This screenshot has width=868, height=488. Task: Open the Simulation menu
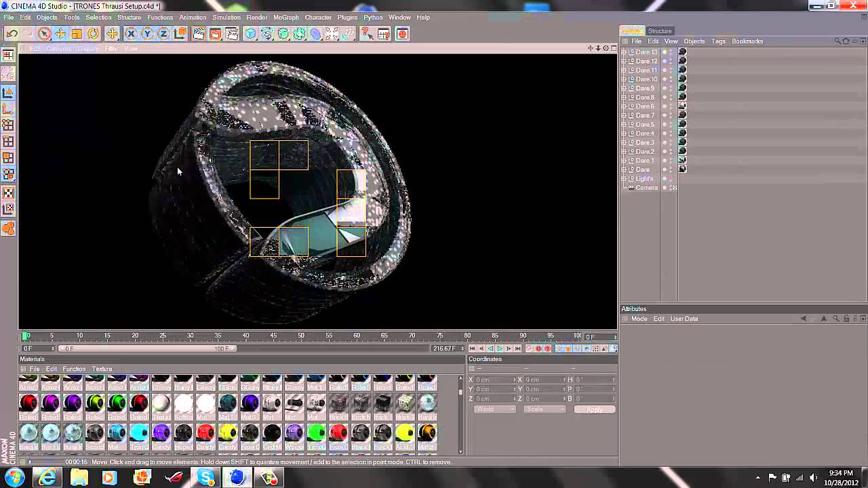226,17
